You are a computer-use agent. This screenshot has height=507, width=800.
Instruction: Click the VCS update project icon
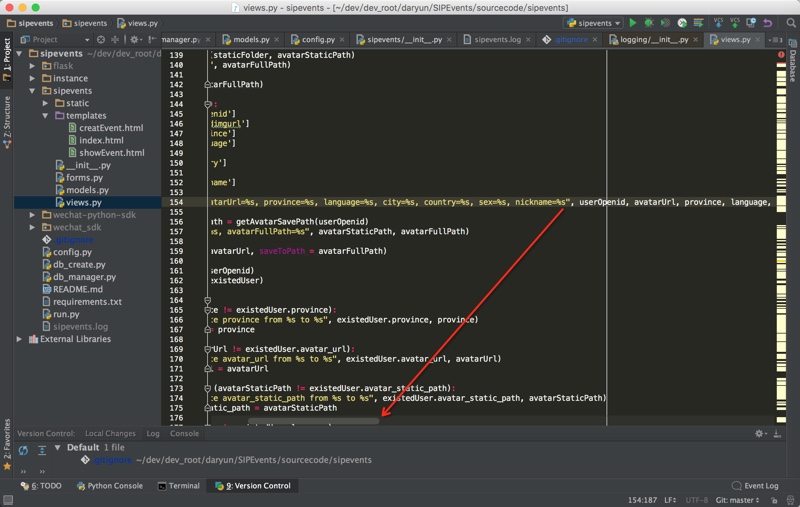(717, 23)
